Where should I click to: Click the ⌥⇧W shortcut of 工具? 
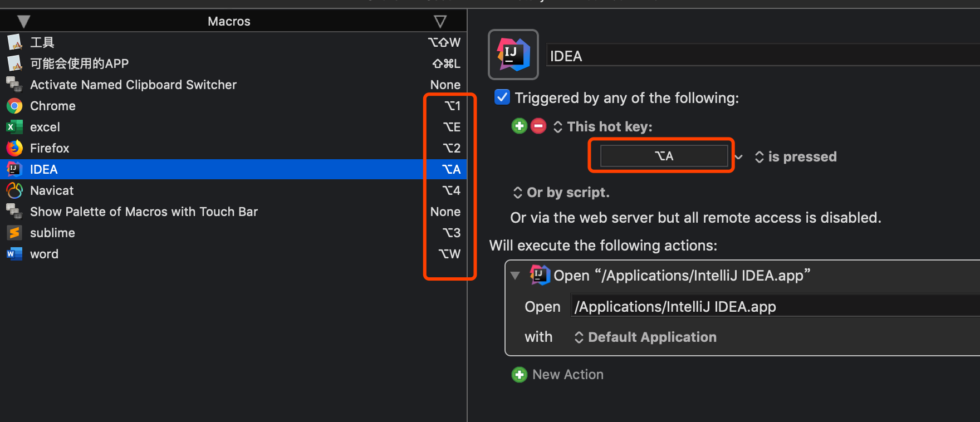pyautogui.click(x=444, y=42)
